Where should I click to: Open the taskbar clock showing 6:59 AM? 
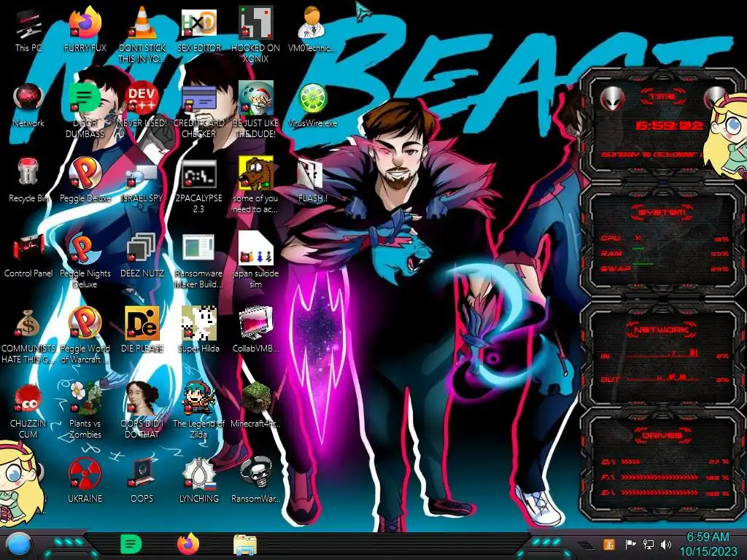click(x=708, y=544)
